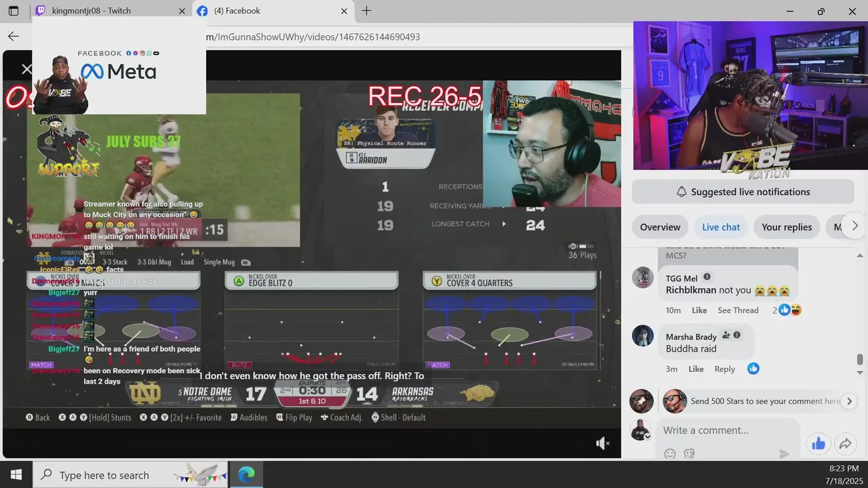
Task: Minimize the Edge browser window
Action: click(790, 11)
